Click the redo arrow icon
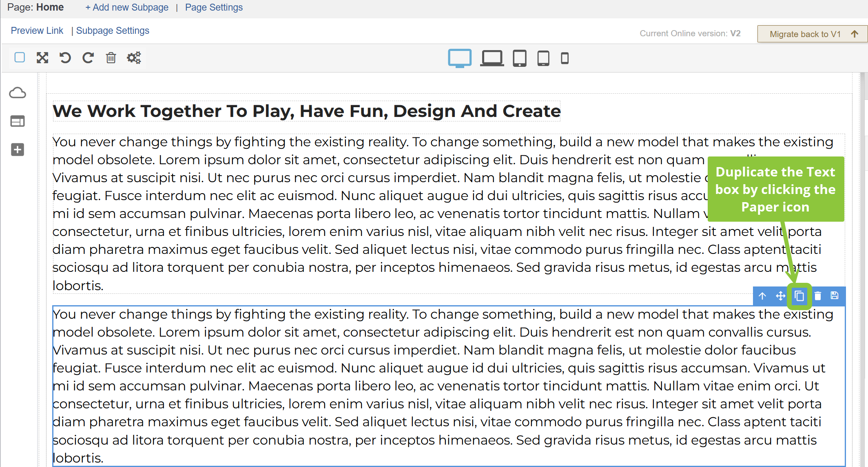This screenshot has height=467, width=868. 88,58
